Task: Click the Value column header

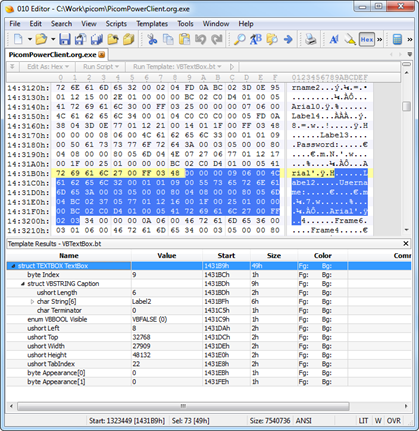Action: tap(167, 256)
